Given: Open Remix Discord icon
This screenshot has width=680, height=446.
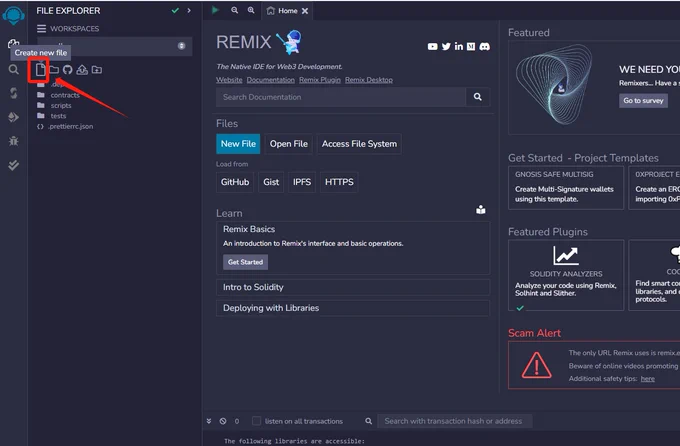Looking at the screenshot, I should pyautogui.click(x=485, y=46).
